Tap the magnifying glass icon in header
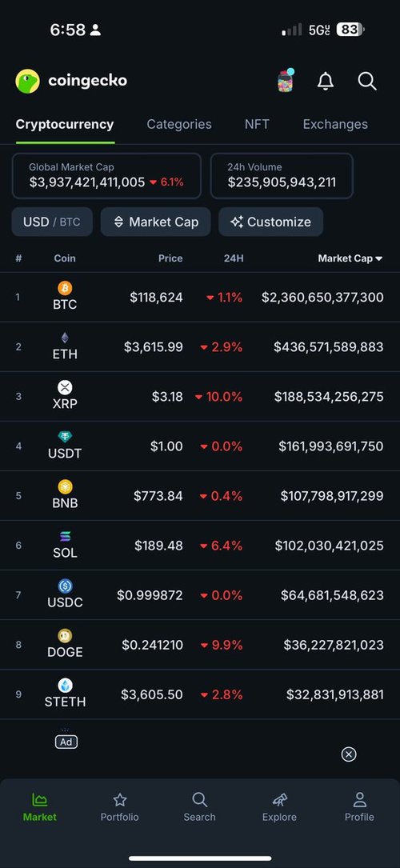Image resolution: width=400 pixels, height=868 pixels. click(x=367, y=81)
